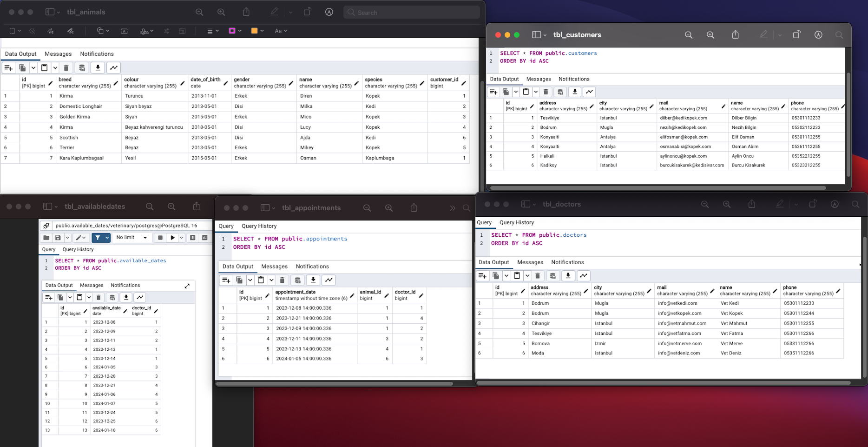Toggle sidebar in tbl_doctors window
Viewport: 868px width, 447px height.
point(526,204)
